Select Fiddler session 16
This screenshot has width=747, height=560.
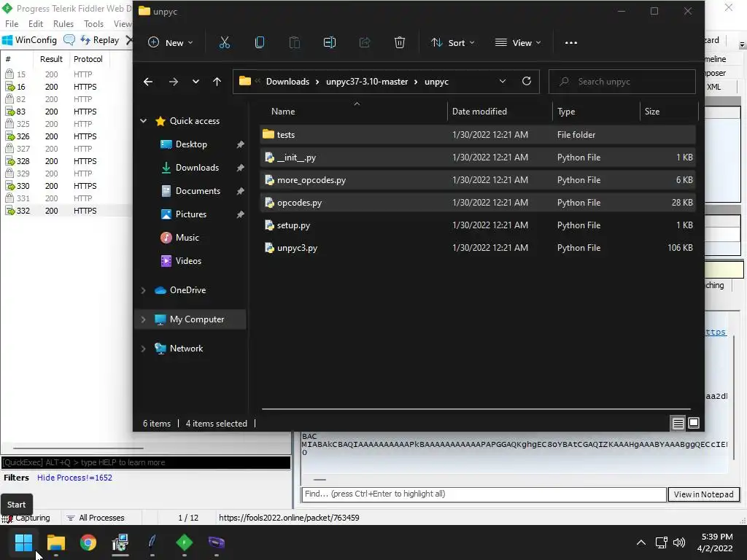(66, 87)
